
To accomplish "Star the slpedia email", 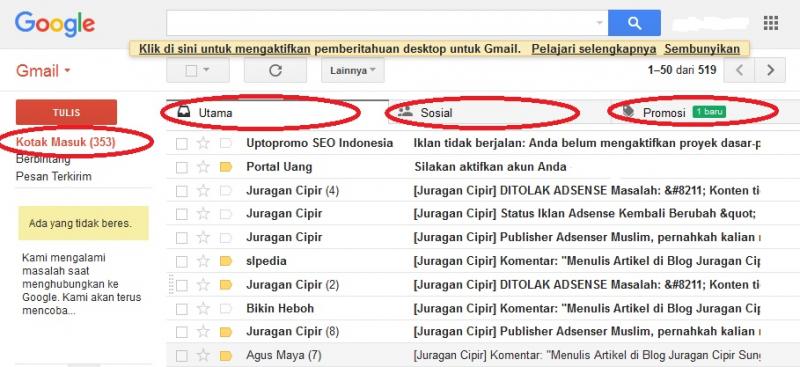I will point(203,261).
